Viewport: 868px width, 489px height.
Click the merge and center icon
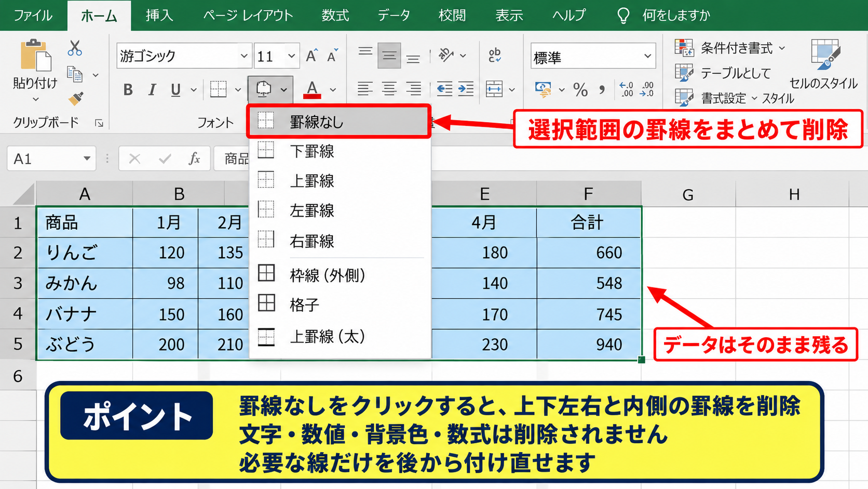click(494, 89)
